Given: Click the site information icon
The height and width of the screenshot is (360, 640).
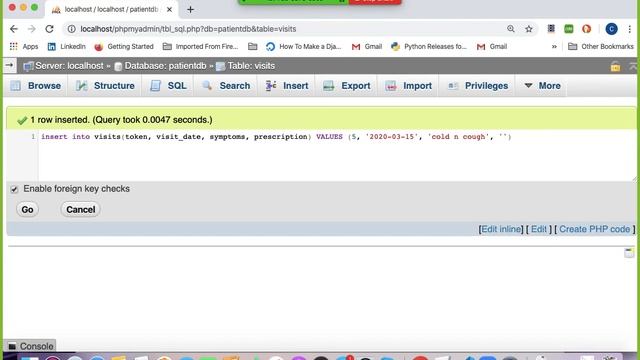Looking at the screenshot, I should (x=71, y=29).
